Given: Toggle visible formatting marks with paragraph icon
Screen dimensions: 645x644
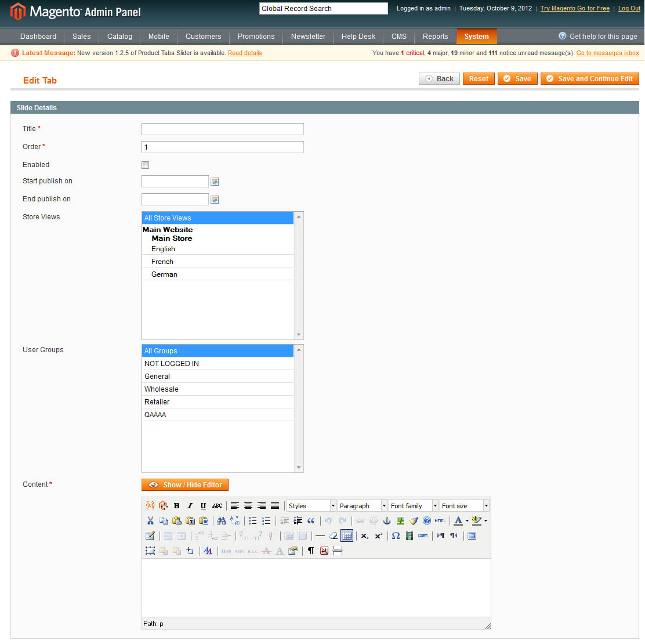Looking at the screenshot, I should click(310, 550).
